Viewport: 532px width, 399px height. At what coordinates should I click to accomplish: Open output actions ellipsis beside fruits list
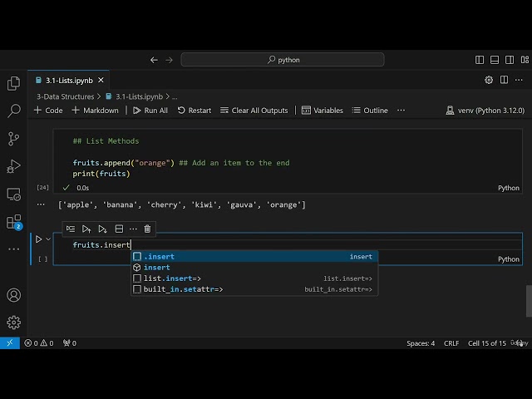41,204
